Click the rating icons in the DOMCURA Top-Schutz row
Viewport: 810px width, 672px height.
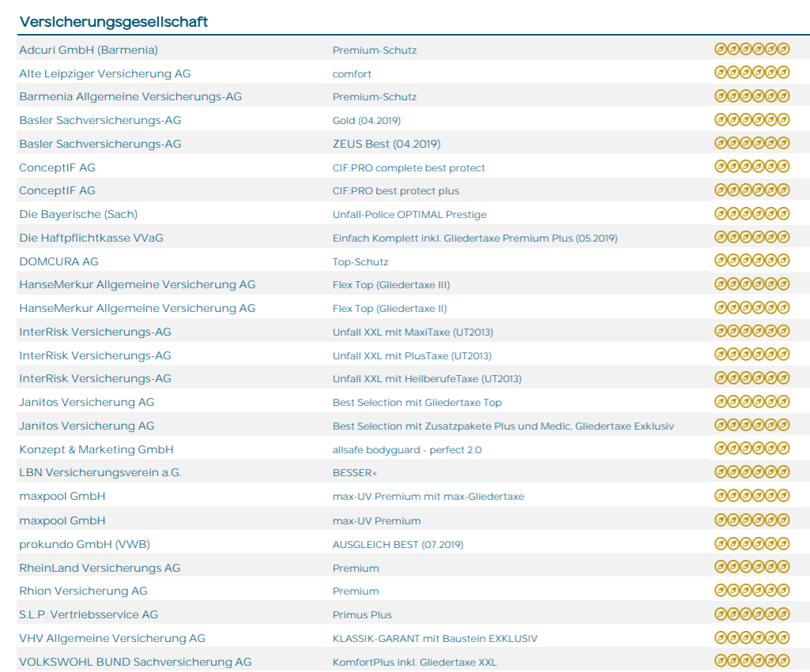tap(752, 261)
